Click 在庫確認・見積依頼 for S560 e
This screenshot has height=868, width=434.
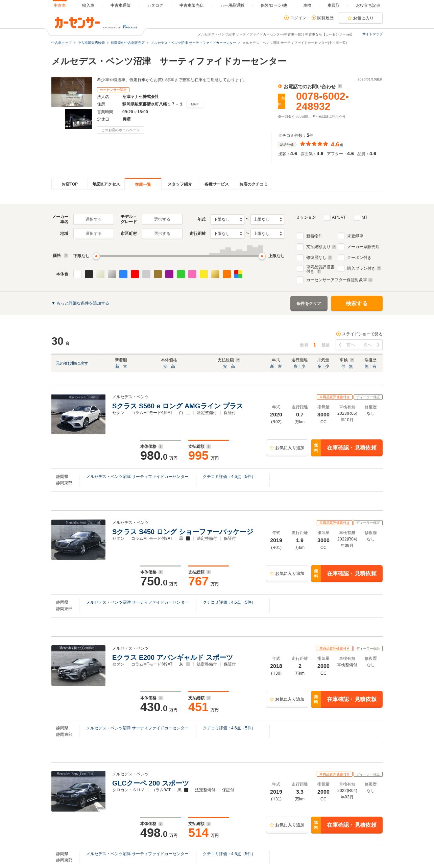click(347, 448)
